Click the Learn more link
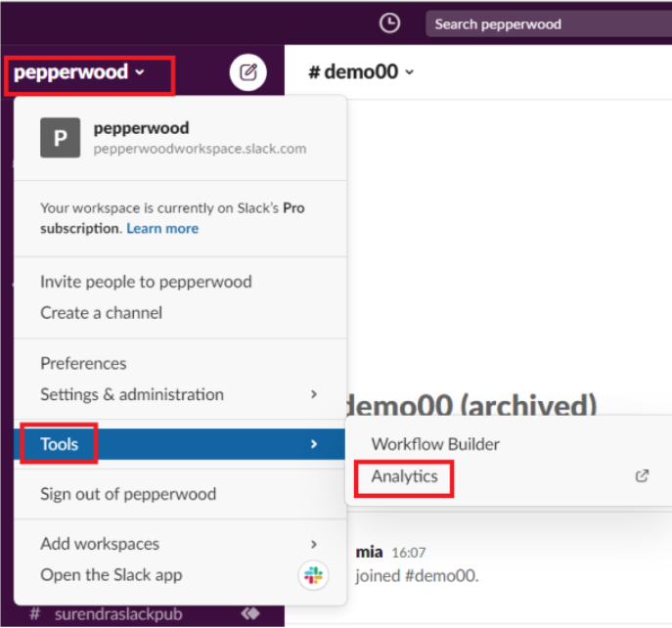 pos(162,228)
